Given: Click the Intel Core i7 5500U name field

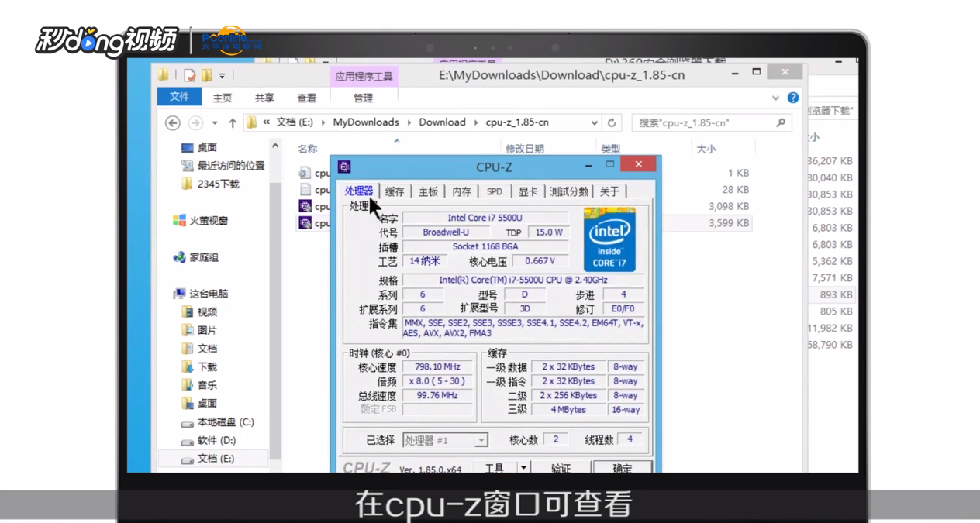Looking at the screenshot, I should coord(485,218).
